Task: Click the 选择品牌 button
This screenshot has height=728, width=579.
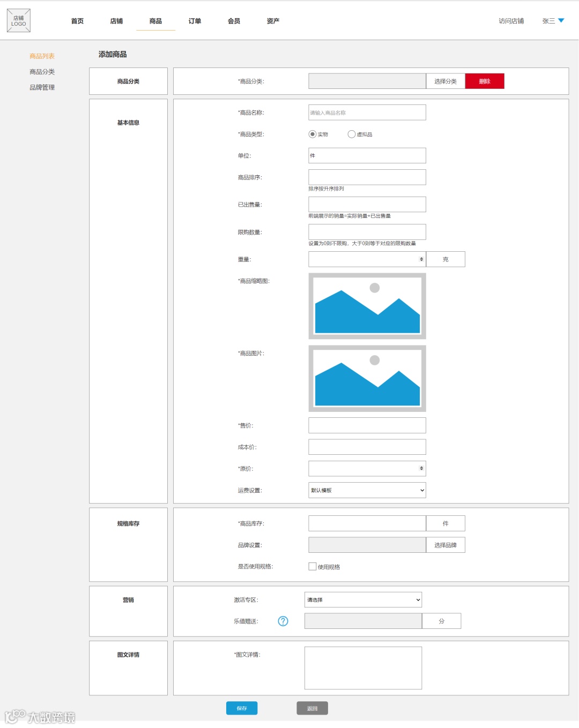Action: (446, 545)
